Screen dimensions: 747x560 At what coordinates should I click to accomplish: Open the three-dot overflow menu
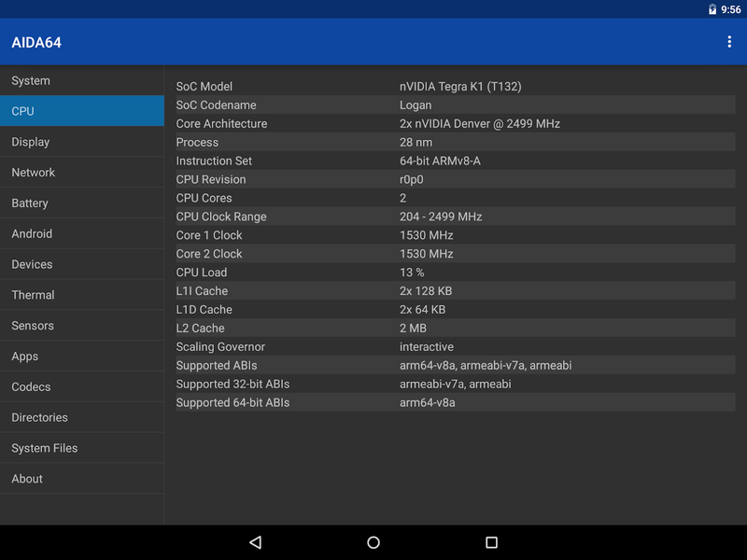click(729, 42)
